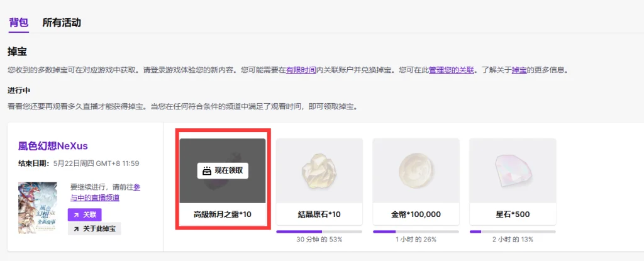
Task: Click the 进行中 subheading
Action: point(19,90)
